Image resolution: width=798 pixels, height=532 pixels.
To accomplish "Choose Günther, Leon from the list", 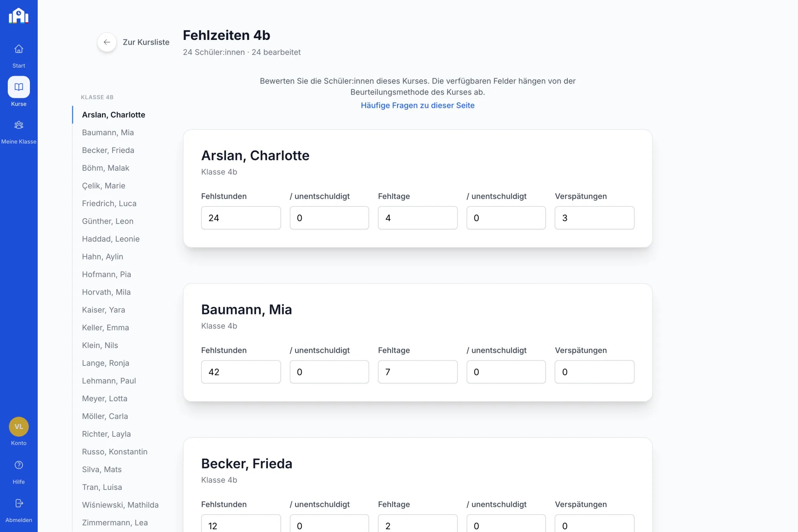I will point(108,221).
